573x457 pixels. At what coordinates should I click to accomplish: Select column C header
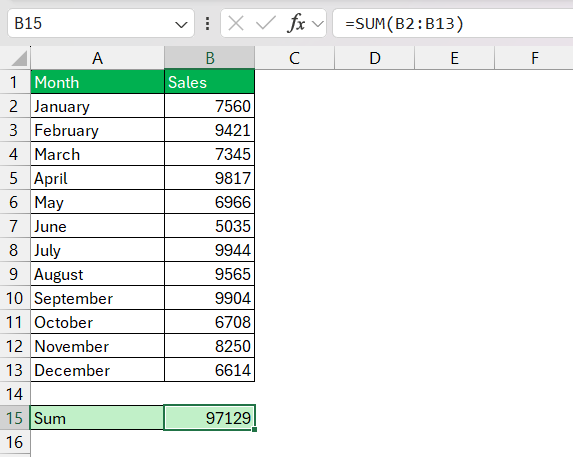295,58
